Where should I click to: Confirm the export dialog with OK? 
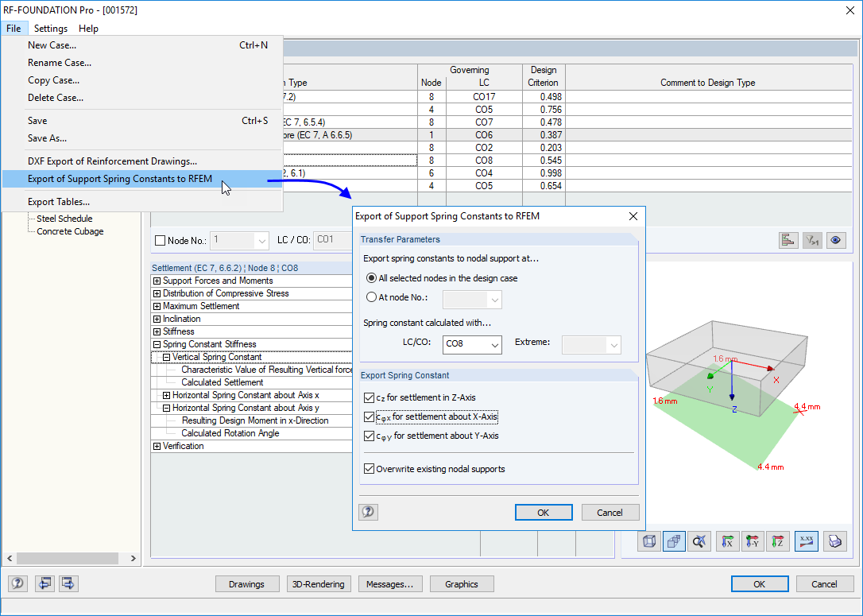[x=544, y=512]
